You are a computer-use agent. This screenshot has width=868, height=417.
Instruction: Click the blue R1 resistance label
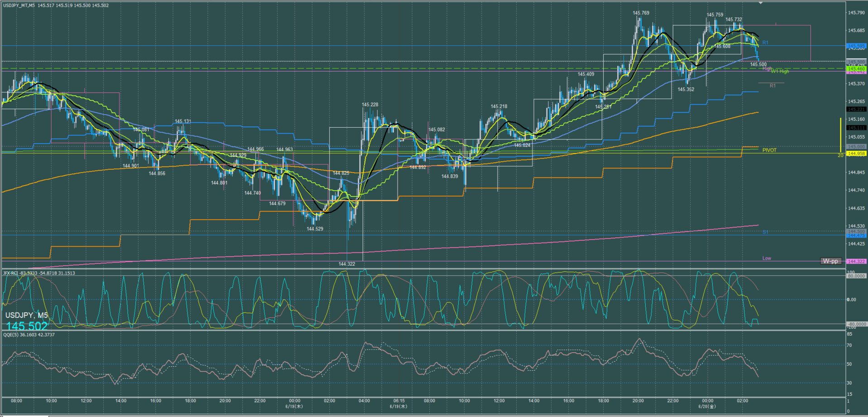tap(765, 43)
